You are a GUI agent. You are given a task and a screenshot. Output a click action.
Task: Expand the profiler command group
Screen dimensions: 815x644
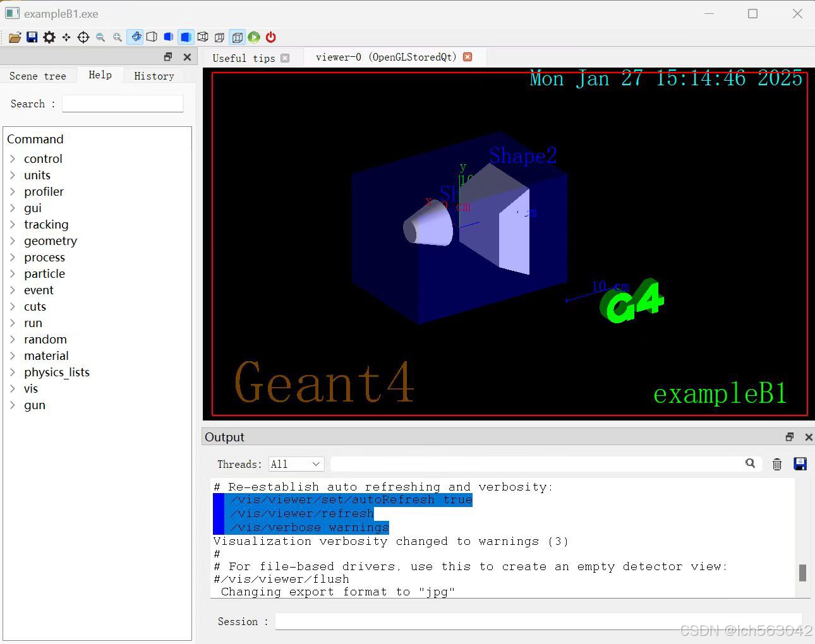(x=13, y=191)
